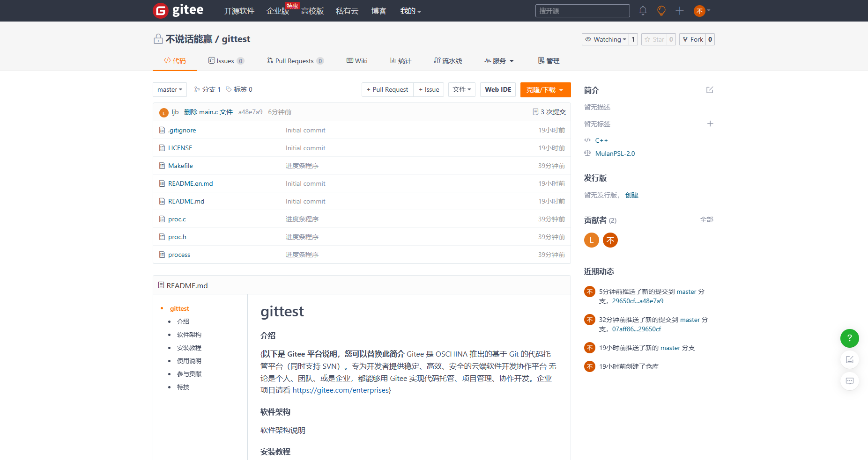Viewport: 868px width, 460px height.
Task: Open Web IDE
Action: 498,89
